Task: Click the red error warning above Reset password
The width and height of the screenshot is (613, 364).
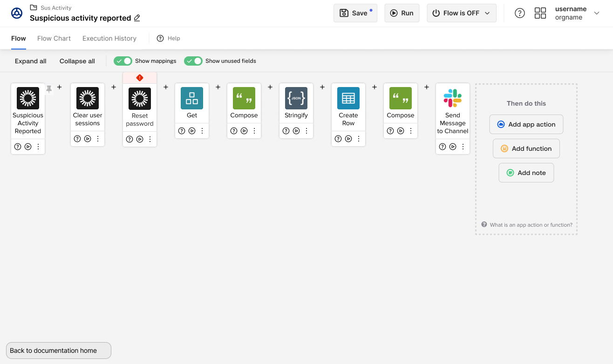Action: coord(140,78)
